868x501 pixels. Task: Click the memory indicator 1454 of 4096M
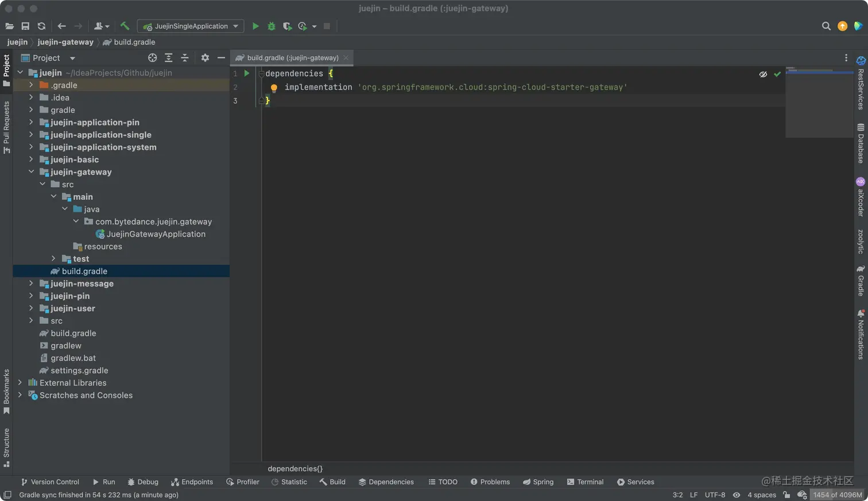point(838,495)
